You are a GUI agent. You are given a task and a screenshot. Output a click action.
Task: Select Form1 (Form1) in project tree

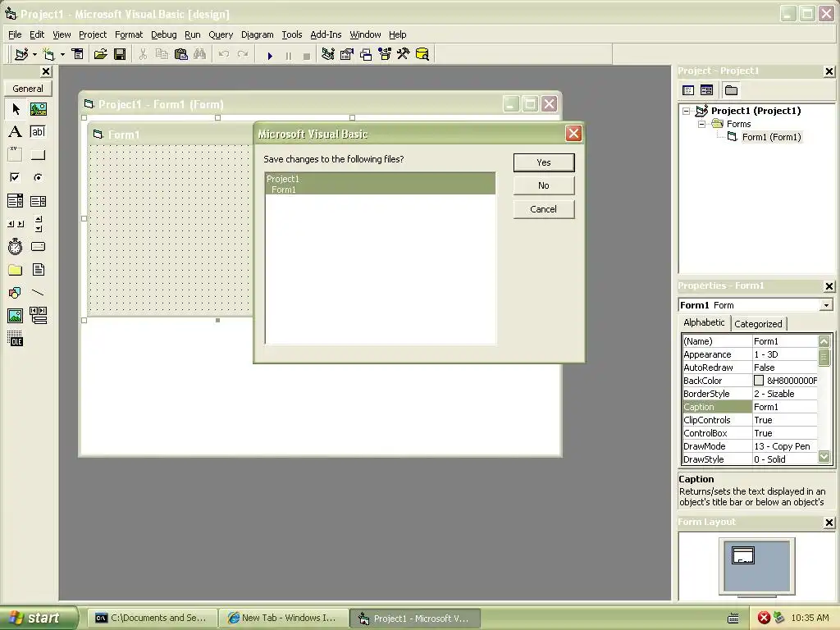click(x=771, y=137)
